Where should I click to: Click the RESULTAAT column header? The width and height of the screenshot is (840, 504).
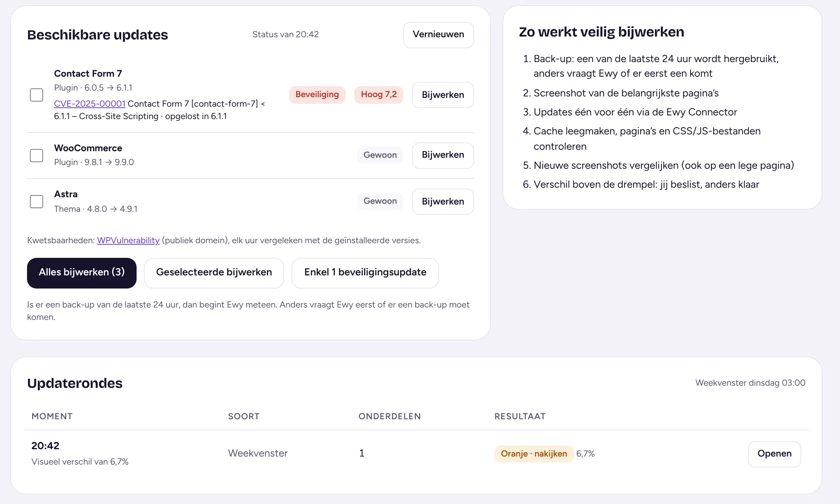pyautogui.click(x=520, y=416)
